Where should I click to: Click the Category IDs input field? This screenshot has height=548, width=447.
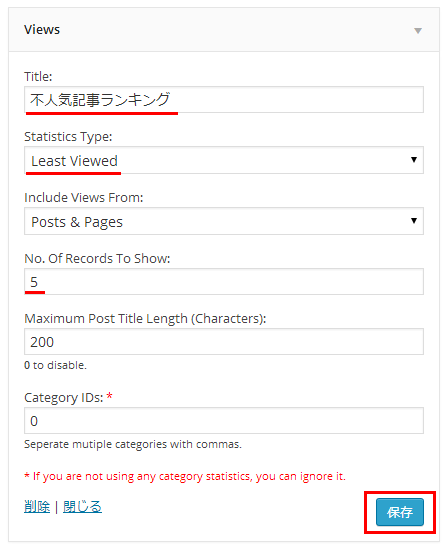pyautogui.click(x=224, y=420)
